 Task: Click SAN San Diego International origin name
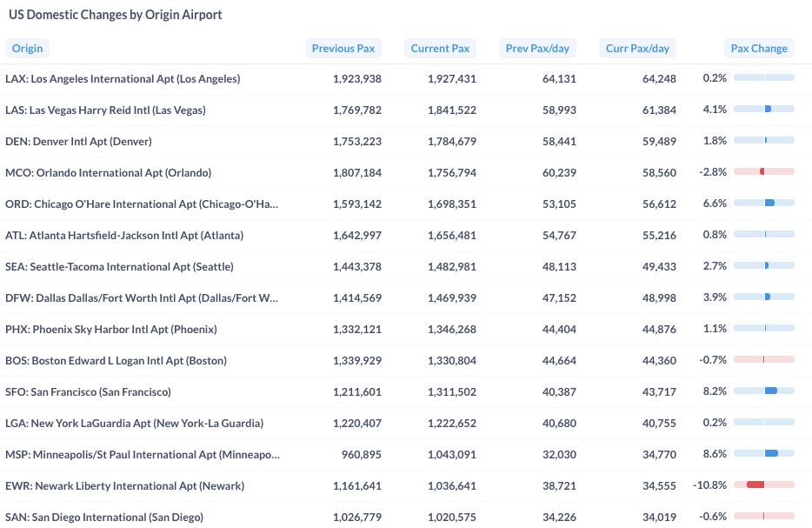click(x=104, y=517)
